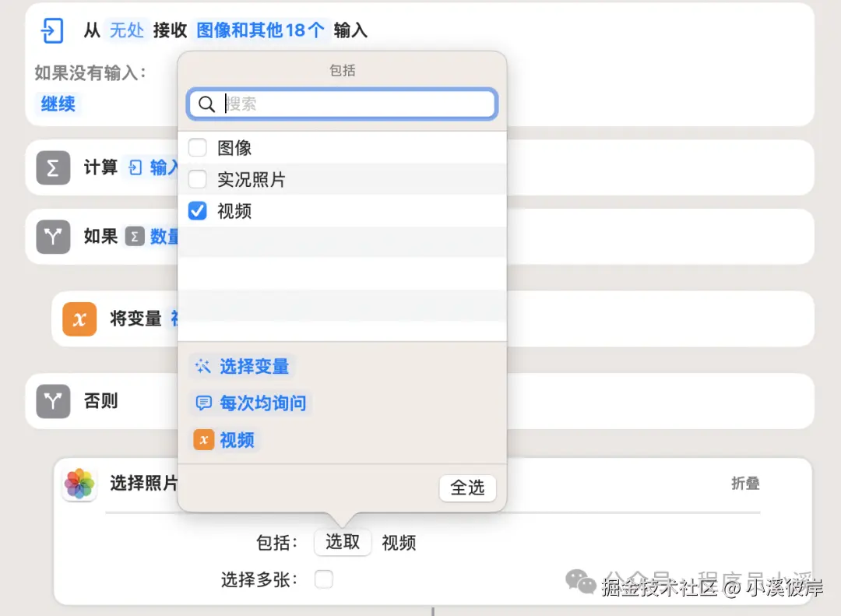The height and width of the screenshot is (616, 841).
Task: Click the If (如果) action icon
Action: [x=52, y=236]
